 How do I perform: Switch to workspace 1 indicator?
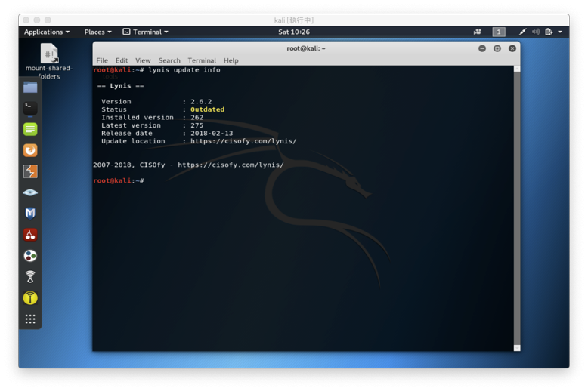tap(498, 32)
